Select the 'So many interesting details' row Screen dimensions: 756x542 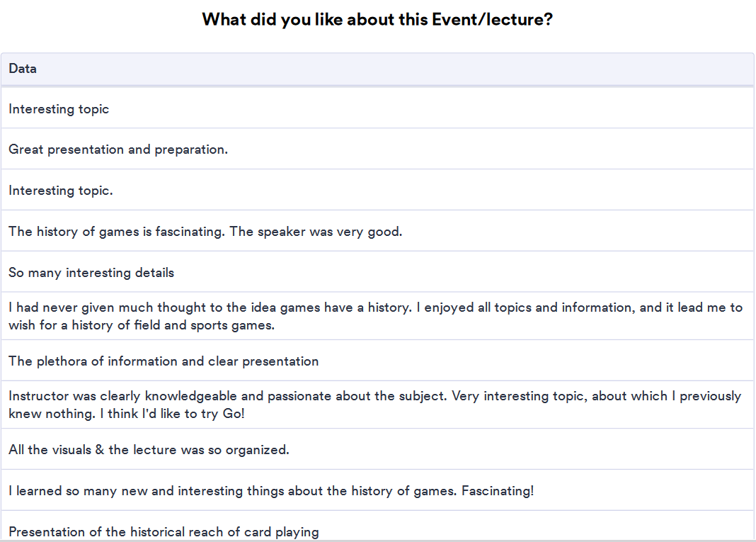click(x=91, y=273)
